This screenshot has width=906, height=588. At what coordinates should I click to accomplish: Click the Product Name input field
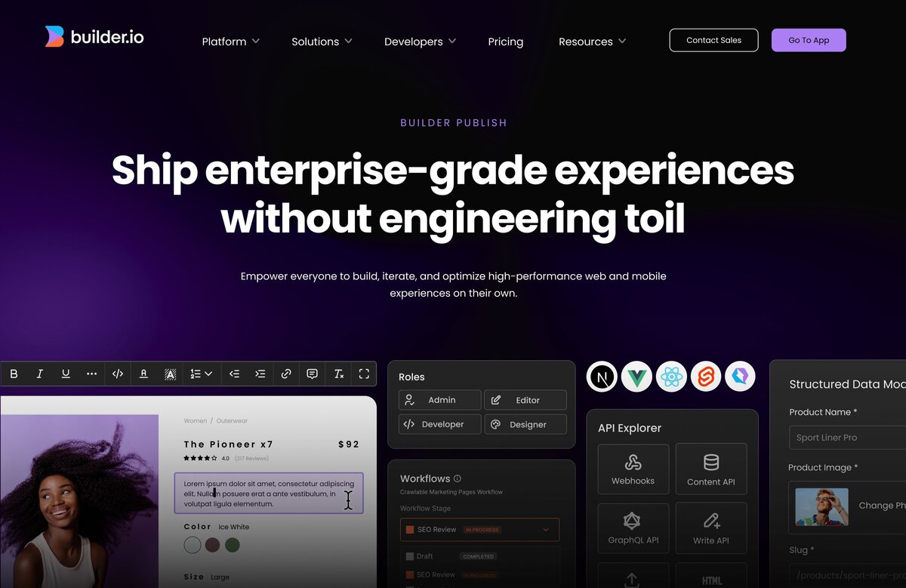point(846,438)
